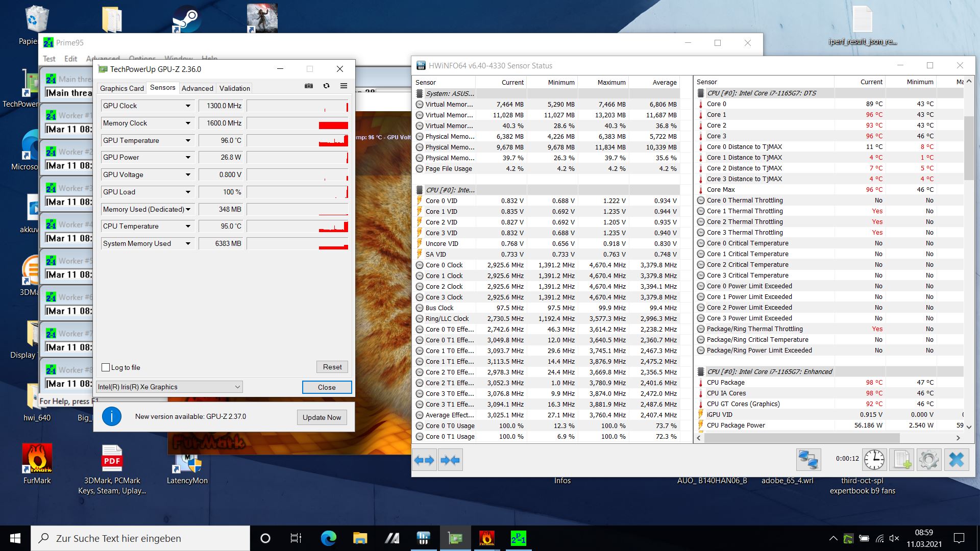The width and height of the screenshot is (980, 551).
Task: Open GPU Temperature sensor dropdown arrow
Action: click(x=188, y=140)
